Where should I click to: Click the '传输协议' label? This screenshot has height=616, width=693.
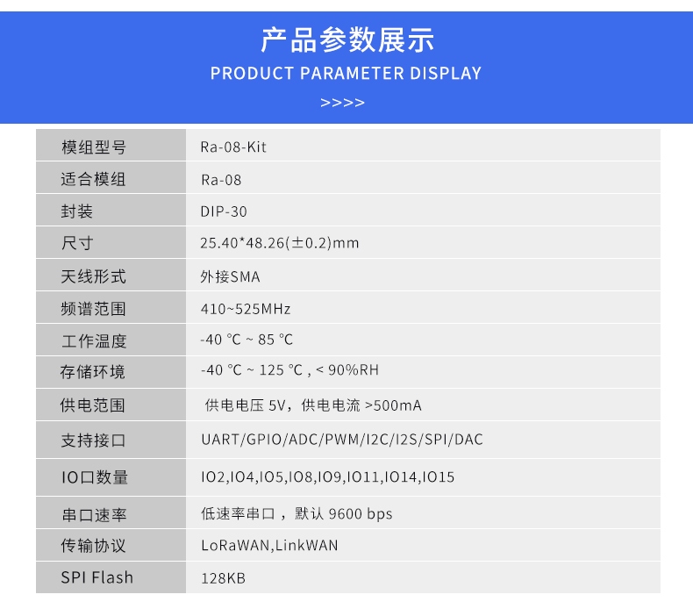(x=93, y=546)
